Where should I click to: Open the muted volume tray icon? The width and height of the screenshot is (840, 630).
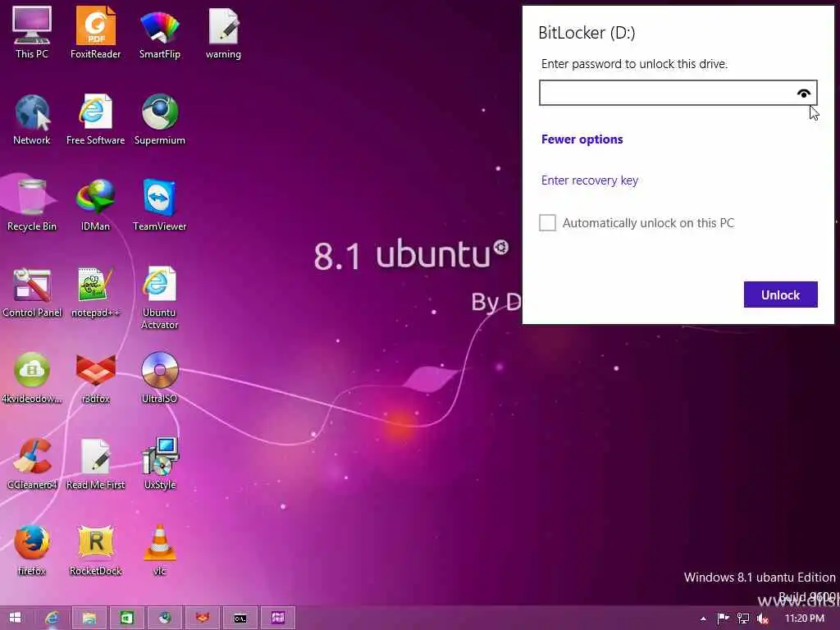763,619
